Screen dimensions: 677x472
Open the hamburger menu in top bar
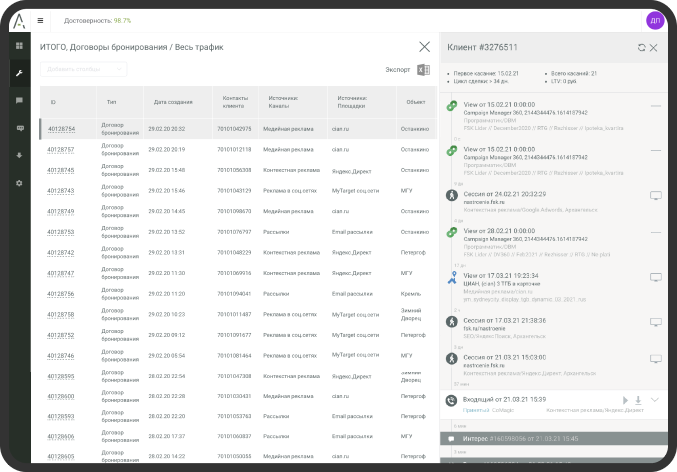click(x=40, y=19)
